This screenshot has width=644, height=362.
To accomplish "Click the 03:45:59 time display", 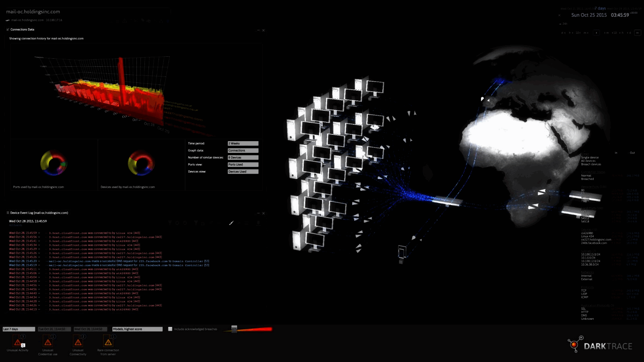I will [x=620, y=15].
